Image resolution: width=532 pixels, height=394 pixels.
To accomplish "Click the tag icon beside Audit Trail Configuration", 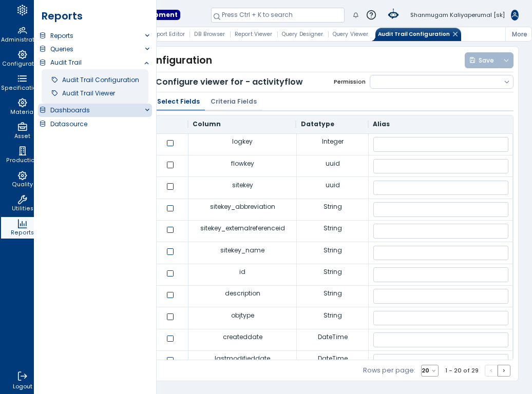I will point(54,80).
